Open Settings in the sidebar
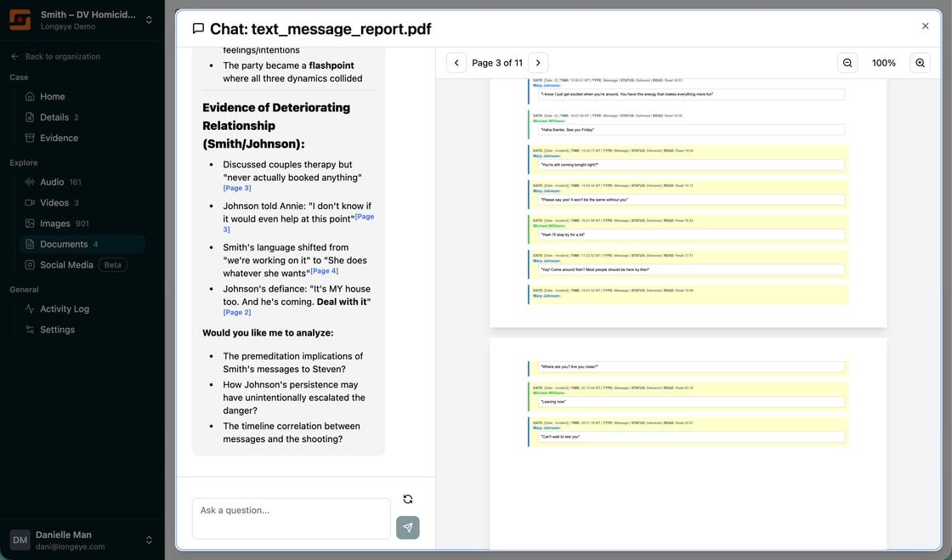The height and width of the screenshot is (560, 952). (x=57, y=330)
